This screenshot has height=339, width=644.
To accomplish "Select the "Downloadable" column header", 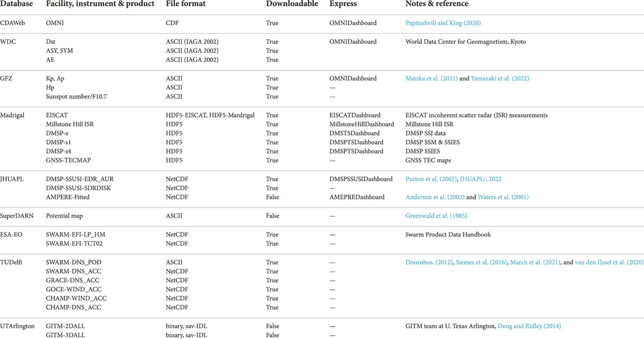I will pos(292,4).
